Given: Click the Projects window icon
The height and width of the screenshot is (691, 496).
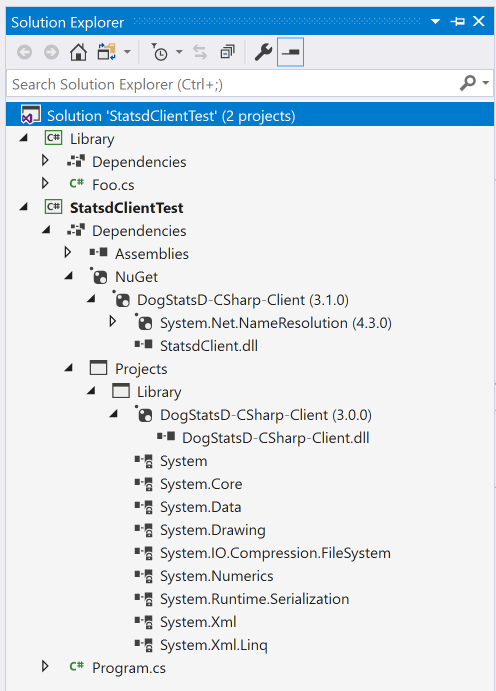Looking at the screenshot, I should click(98, 368).
